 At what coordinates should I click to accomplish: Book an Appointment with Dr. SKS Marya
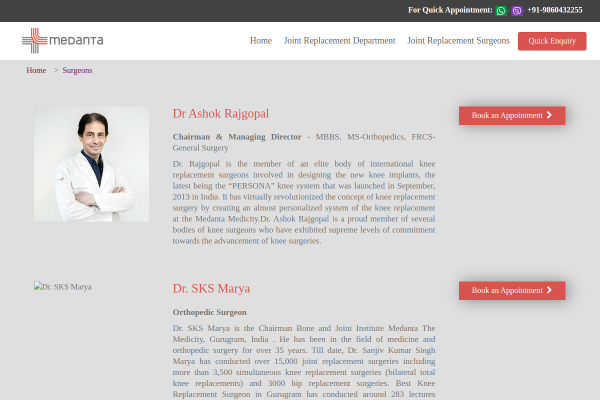click(512, 291)
